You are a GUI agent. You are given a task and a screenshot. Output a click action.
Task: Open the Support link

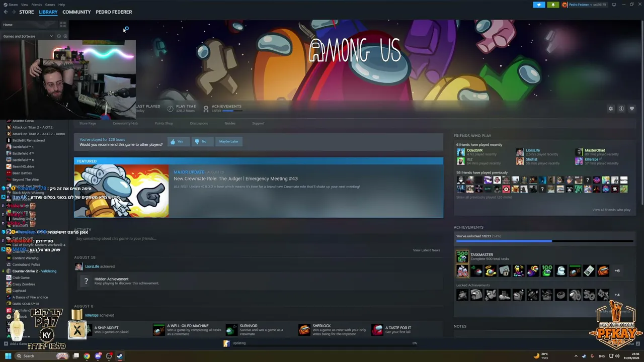pyautogui.click(x=258, y=123)
